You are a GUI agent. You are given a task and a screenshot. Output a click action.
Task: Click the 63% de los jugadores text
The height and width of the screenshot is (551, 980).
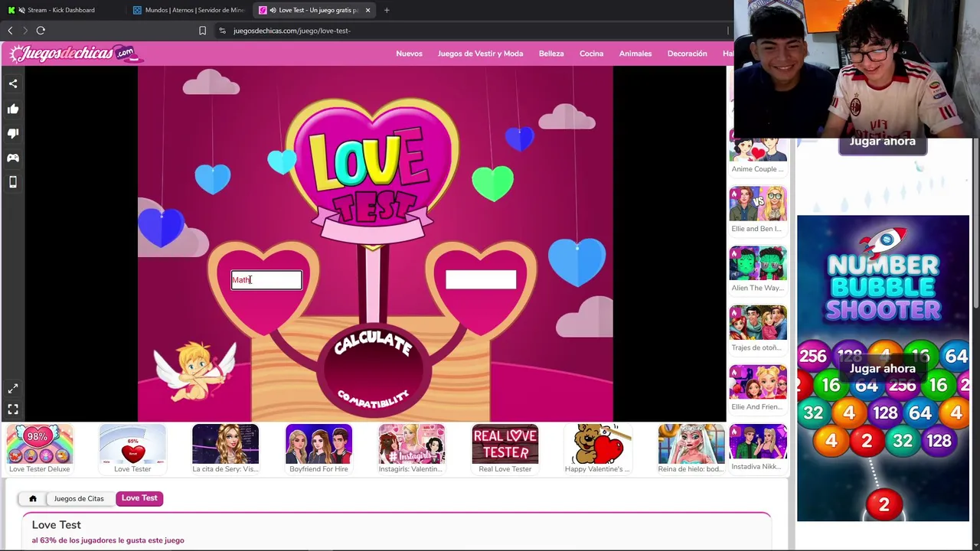point(108,540)
